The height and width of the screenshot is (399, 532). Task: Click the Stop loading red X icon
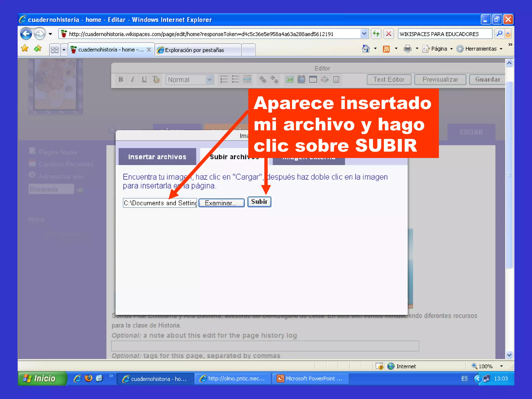click(x=389, y=34)
